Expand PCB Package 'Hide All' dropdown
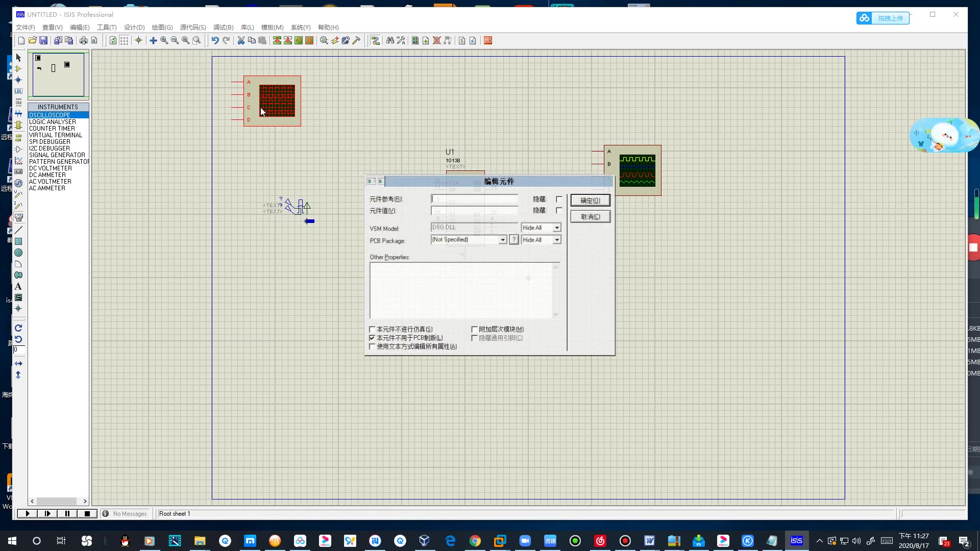 pyautogui.click(x=557, y=240)
